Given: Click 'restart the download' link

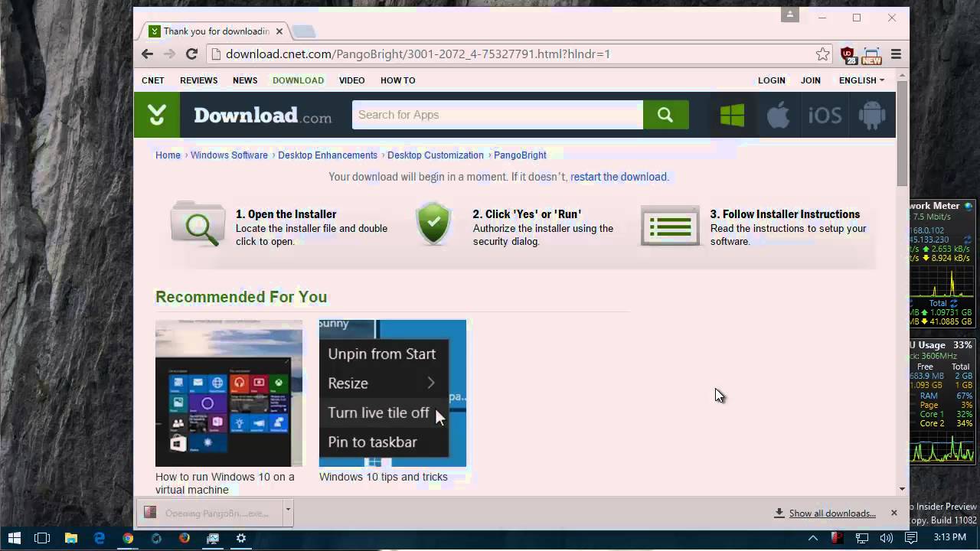Looking at the screenshot, I should (x=619, y=177).
